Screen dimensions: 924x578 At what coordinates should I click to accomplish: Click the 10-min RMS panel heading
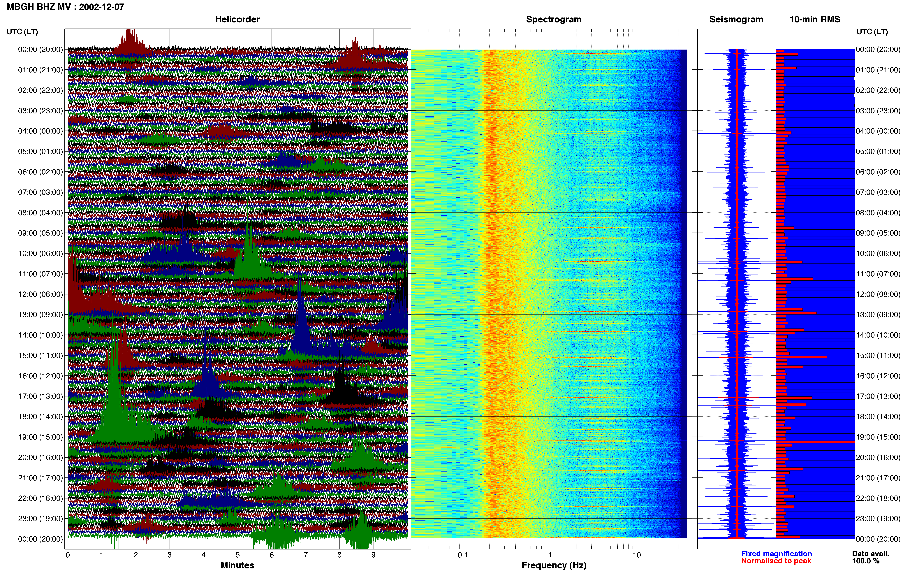(815, 20)
